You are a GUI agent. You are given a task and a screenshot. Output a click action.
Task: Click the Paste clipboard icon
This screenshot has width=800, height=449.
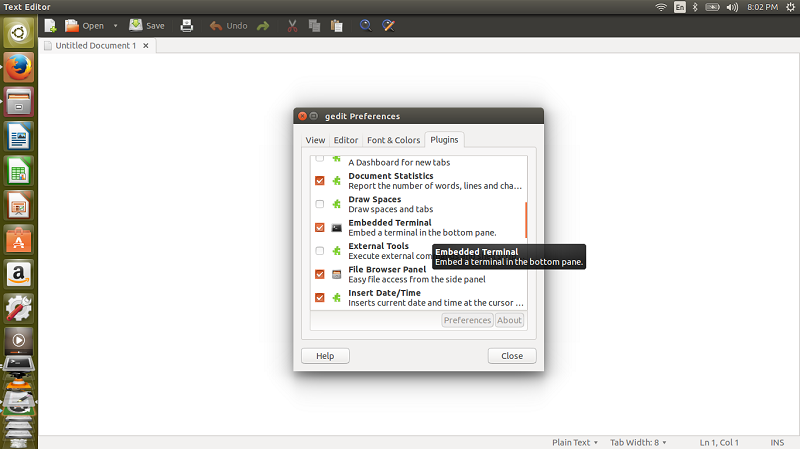point(337,26)
